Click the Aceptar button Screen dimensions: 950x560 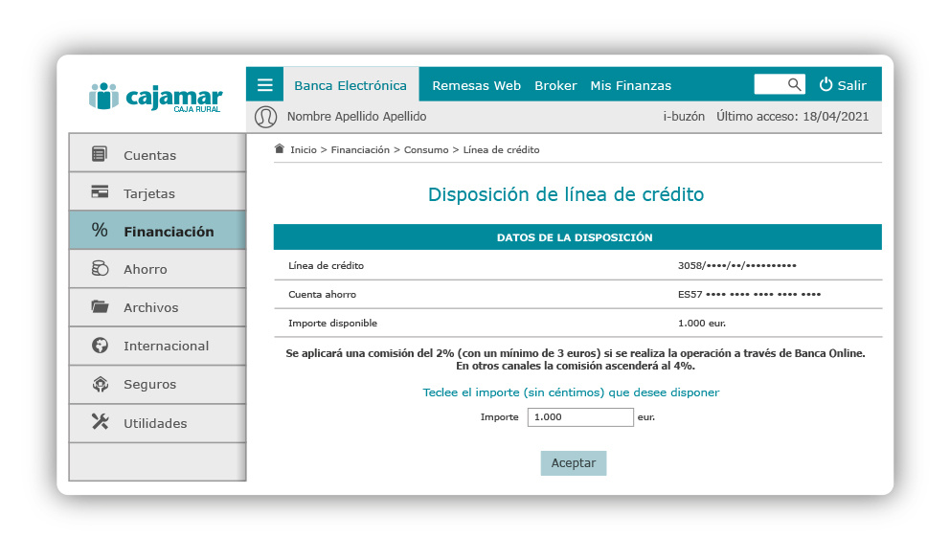point(573,462)
